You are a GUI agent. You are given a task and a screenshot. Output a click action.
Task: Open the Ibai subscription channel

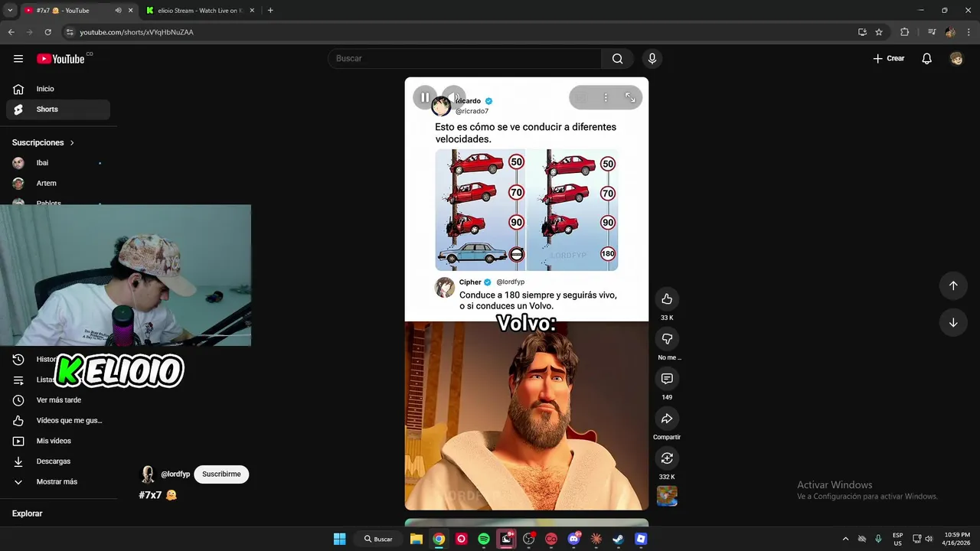pyautogui.click(x=58, y=163)
